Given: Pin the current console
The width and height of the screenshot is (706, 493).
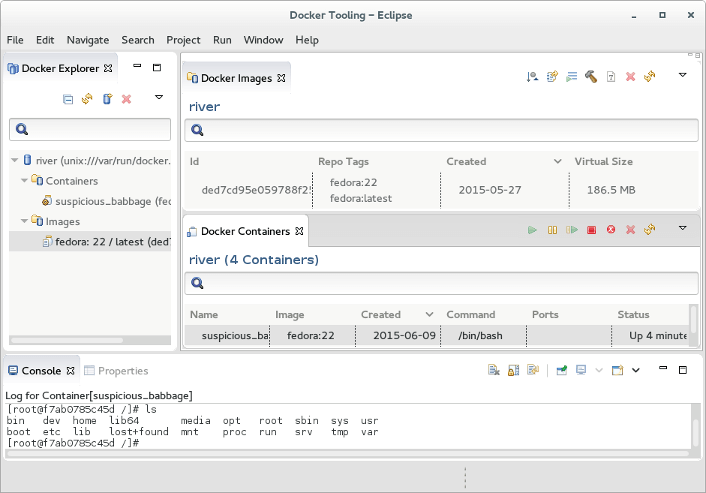Looking at the screenshot, I should [x=561, y=370].
